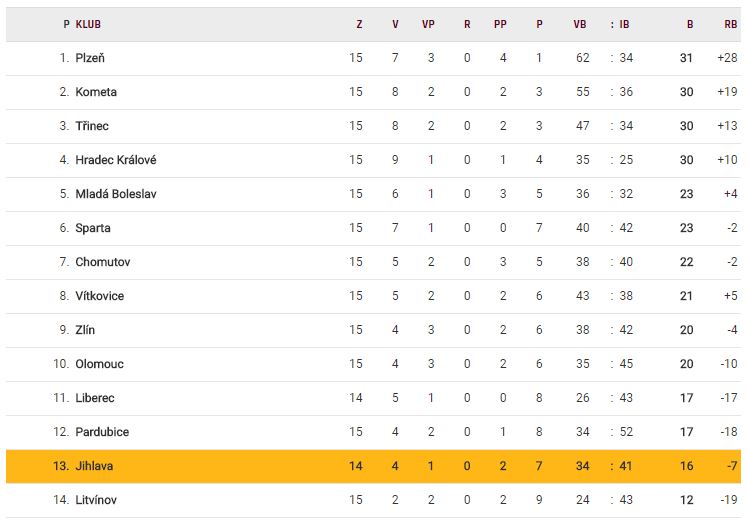Screen dimensions: 748x523
Task: Click the Z column header
Action: [x=359, y=24]
